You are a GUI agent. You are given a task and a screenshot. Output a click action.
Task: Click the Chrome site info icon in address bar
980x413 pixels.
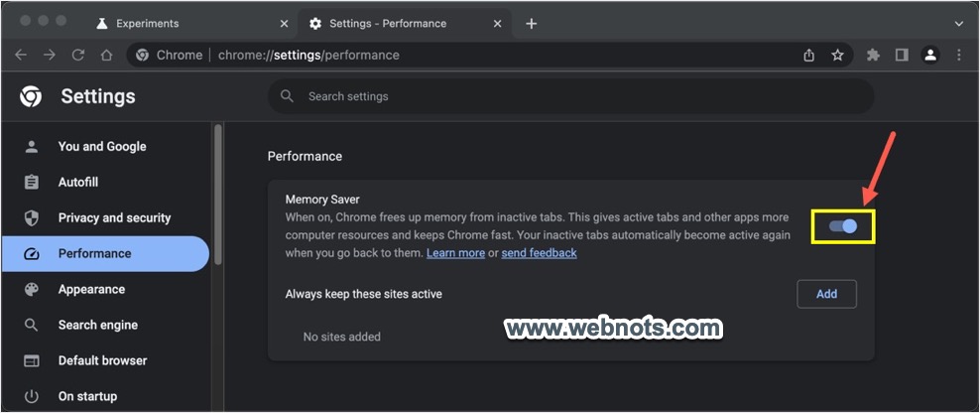point(143,55)
